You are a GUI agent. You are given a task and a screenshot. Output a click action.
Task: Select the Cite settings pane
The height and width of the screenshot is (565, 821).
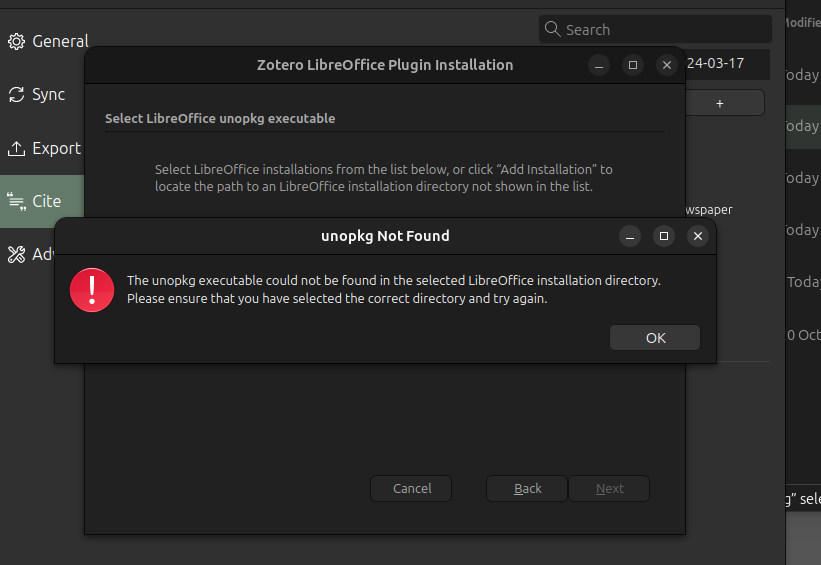[42, 201]
